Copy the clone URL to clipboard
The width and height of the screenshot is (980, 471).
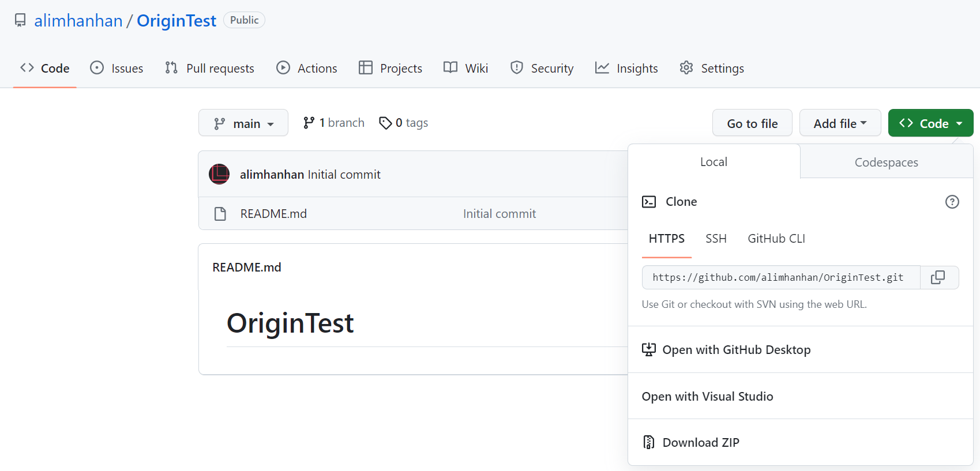(x=938, y=277)
